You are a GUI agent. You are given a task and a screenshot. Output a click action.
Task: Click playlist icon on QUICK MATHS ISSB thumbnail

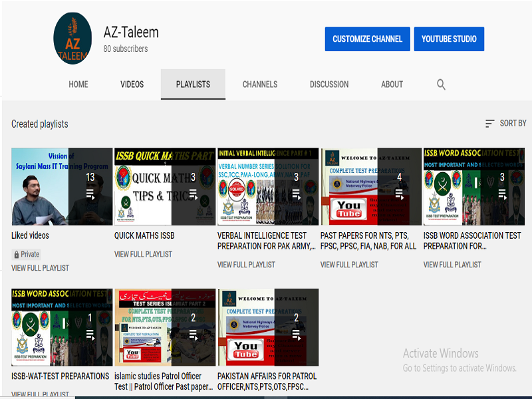tap(194, 194)
